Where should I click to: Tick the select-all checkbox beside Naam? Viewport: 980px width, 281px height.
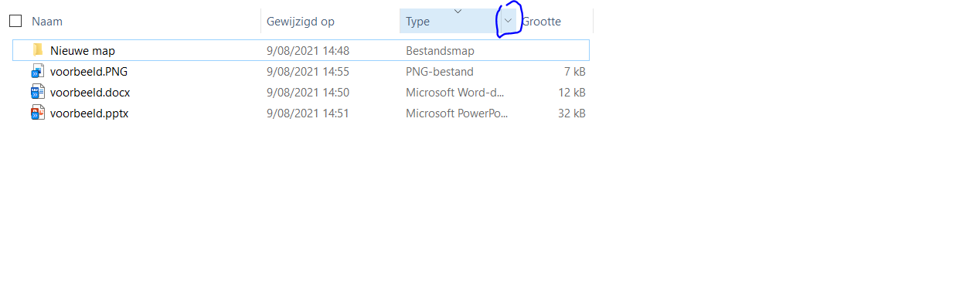click(15, 21)
